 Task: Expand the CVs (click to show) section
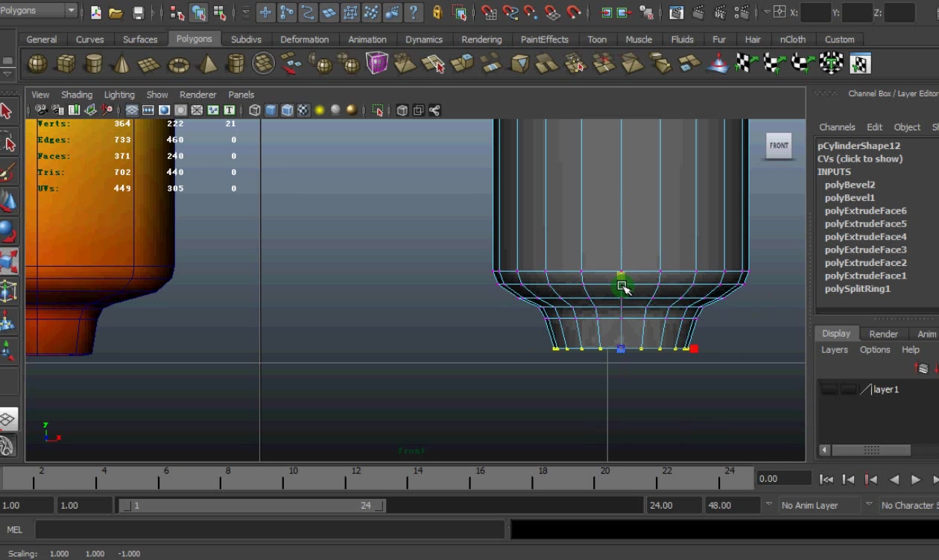[x=859, y=159]
